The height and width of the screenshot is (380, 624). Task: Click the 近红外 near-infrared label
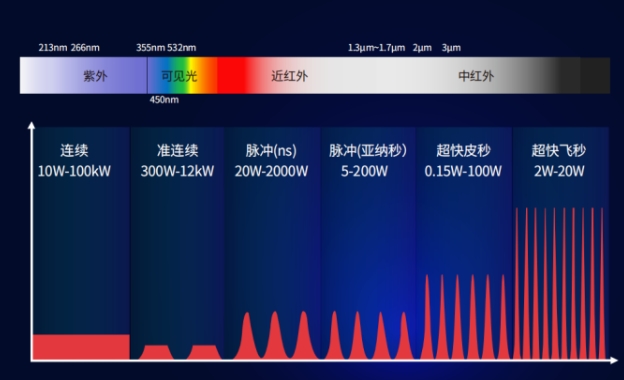(x=289, y=76)
